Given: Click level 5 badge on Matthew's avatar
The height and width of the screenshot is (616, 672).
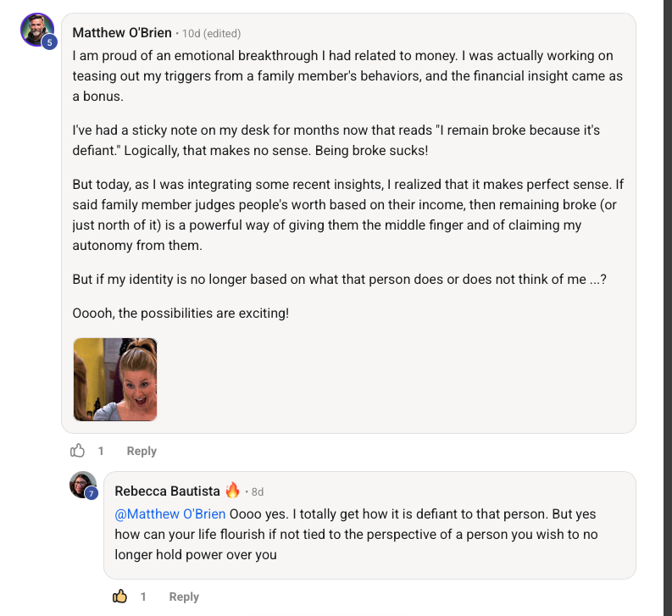Looking at the screenshot, I should point(50,42).
